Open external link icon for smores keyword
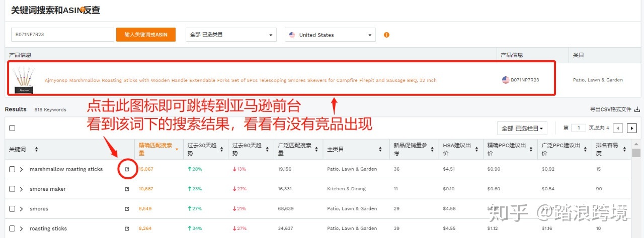Viewport: 644px width, 238px height. (127, 209)
